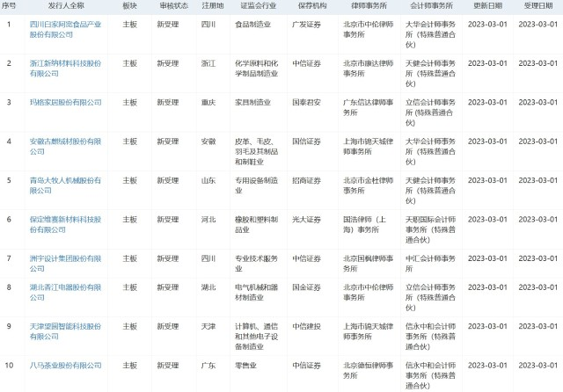The image size is (563, 392).
Task: Select the 天职国际会计师事务所 accounting firm cell
Action: point(430,229)
